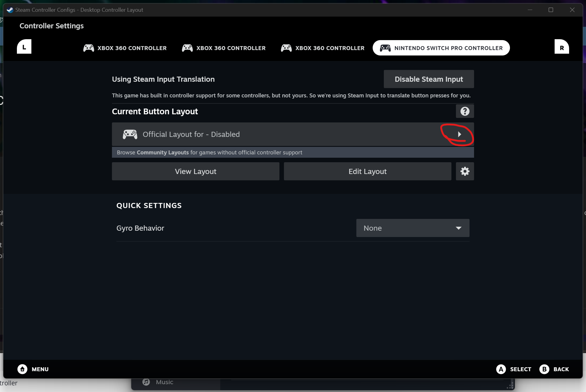Open Edit Layout

coord(368,171)
